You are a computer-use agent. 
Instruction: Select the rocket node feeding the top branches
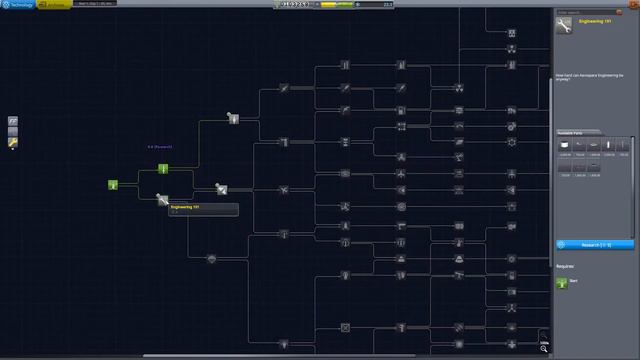pos(233,118)
